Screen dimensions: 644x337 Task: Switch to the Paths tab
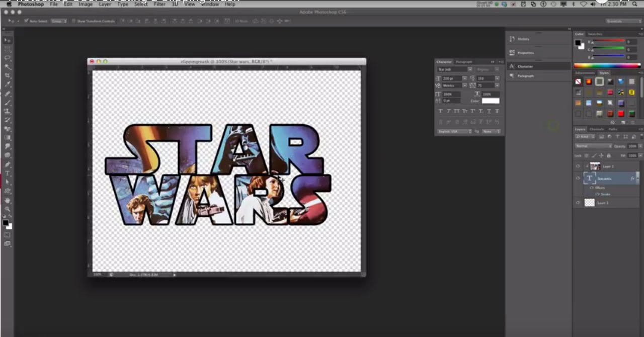(x=612, y=129)
